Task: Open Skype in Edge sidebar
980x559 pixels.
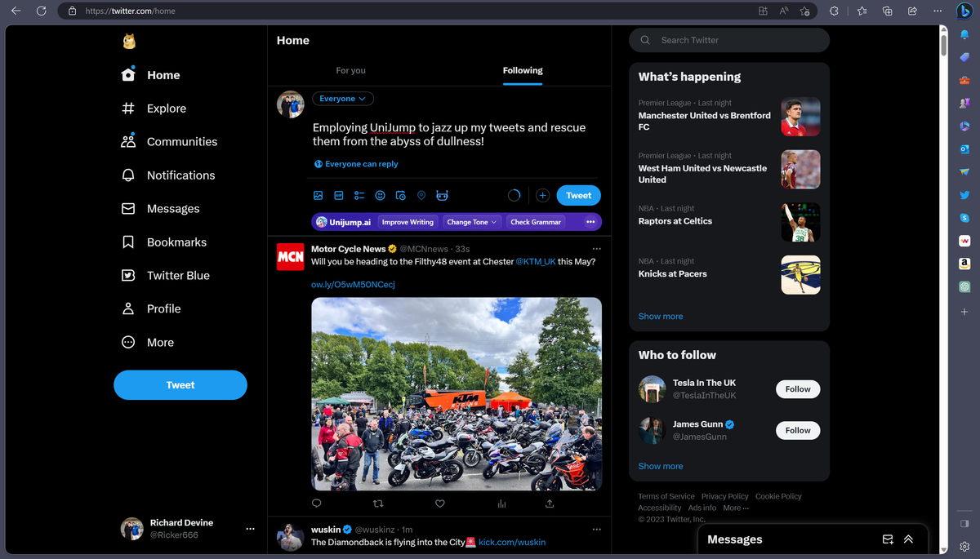Action: [964, 218]
